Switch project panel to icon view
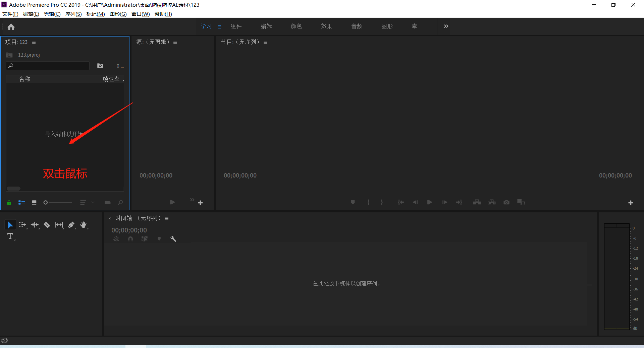644x348 pixels. tap(34, 202)
